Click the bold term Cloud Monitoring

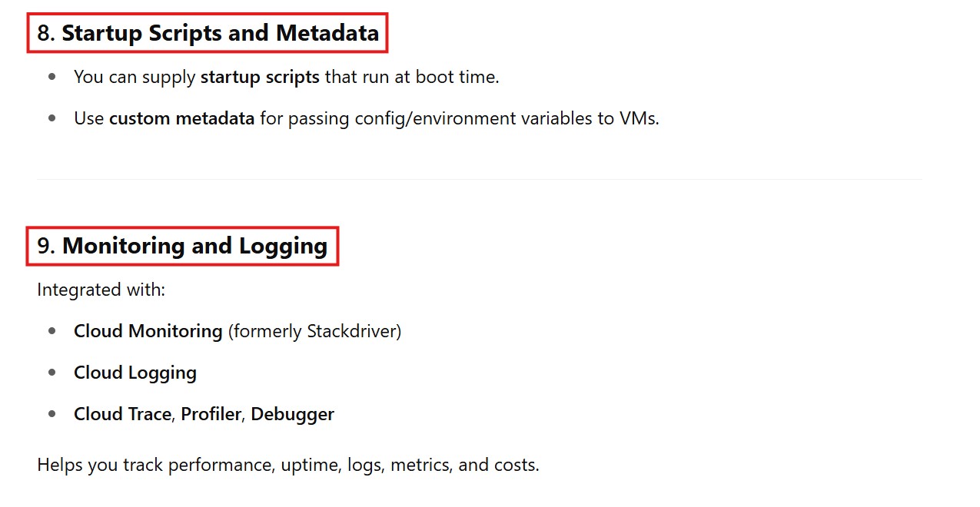[x=148, y=331]
